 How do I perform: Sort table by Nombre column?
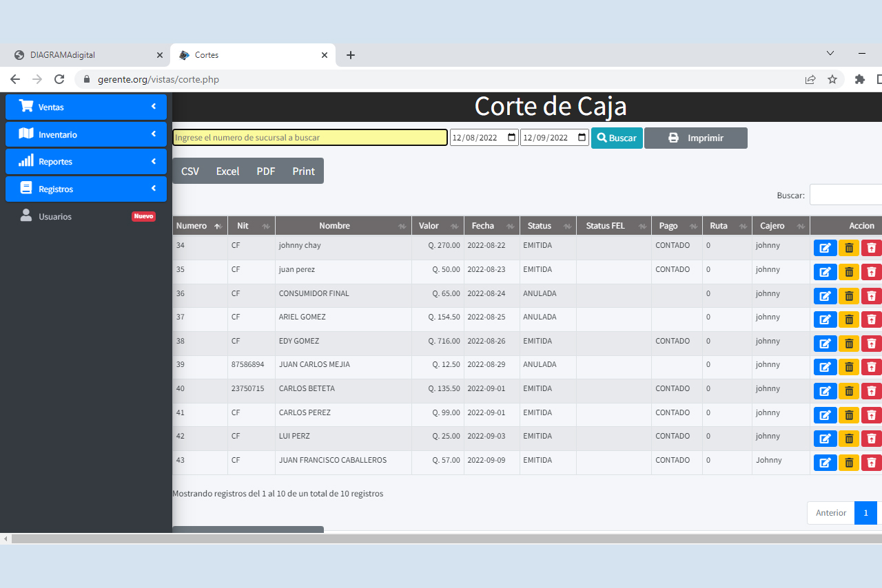343,226
